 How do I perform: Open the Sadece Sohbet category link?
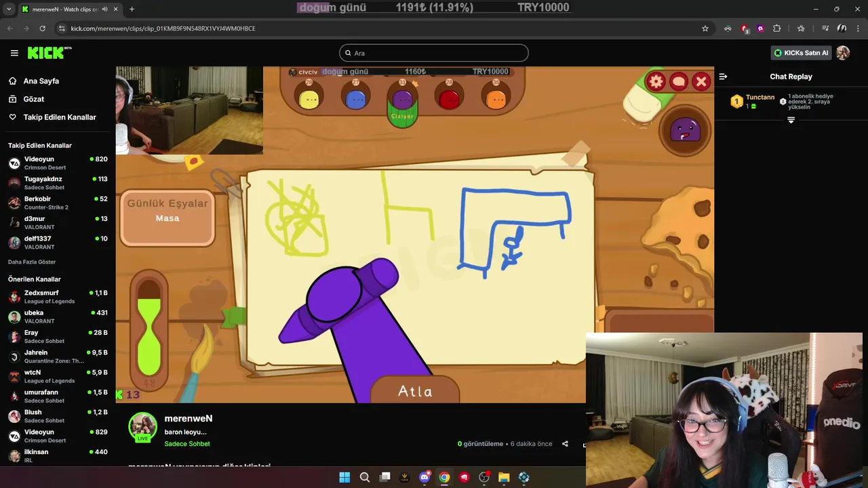click(x=187, y=444)
